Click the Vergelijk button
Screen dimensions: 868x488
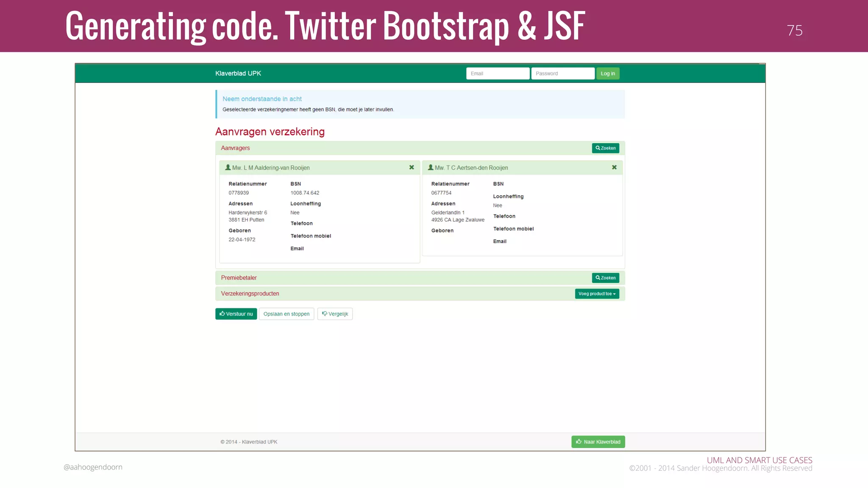click(x=335, y=314)
